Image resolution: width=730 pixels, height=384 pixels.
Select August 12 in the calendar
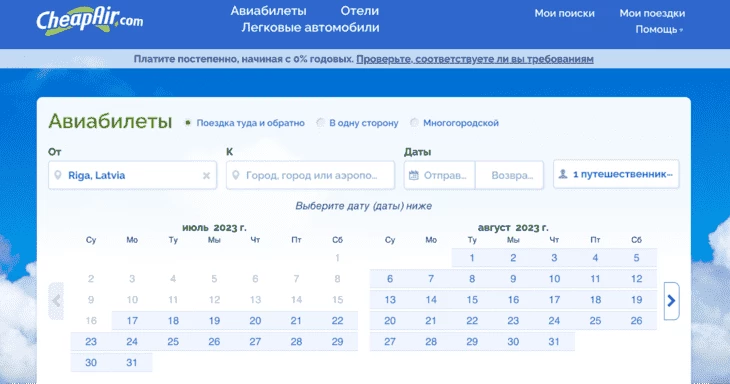[636, 279]
